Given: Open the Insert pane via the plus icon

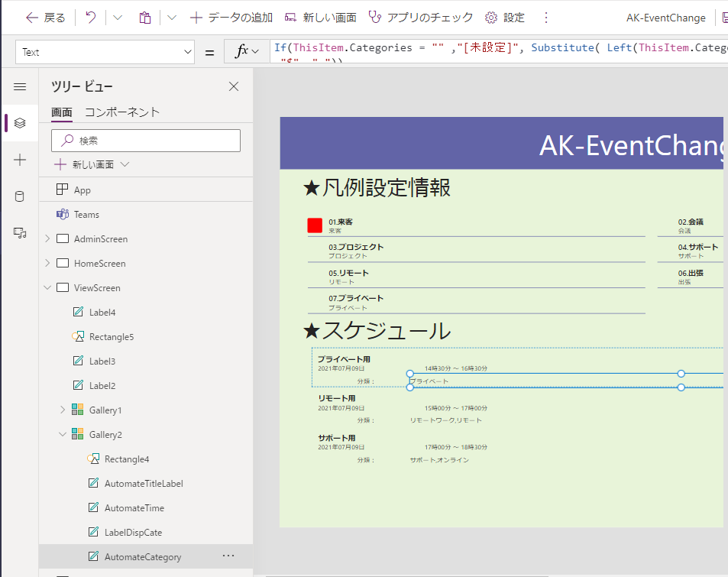Looking at the screenshot, I should coord(19,160).
